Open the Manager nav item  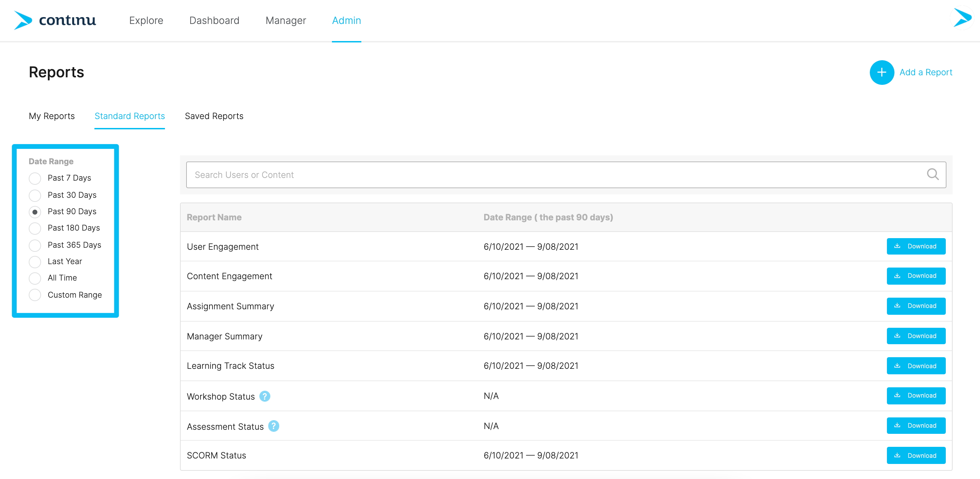click(x=286, y=21)
